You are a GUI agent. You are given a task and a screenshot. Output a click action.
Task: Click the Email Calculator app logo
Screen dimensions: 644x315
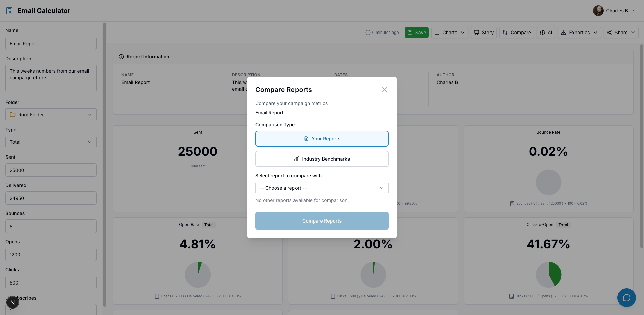pyautogui.click(x=9, y=10)
